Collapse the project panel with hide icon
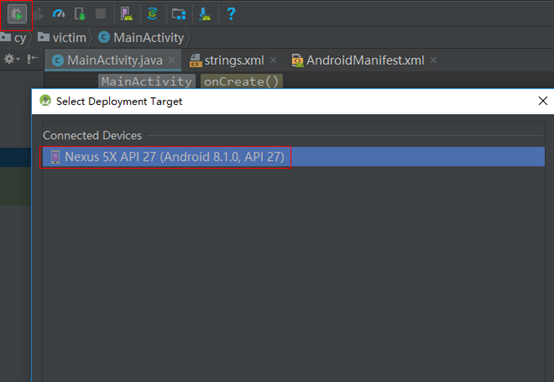 32,59
